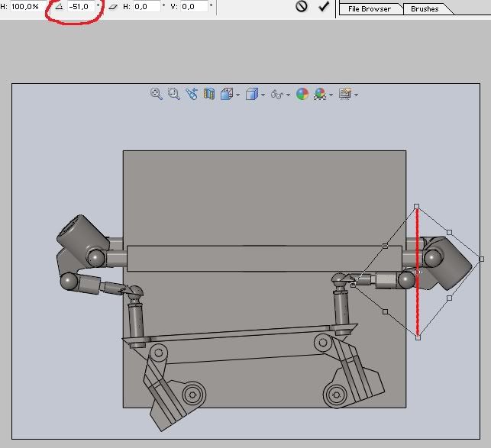Viewport: 491px width, 448px height.
Task: Click the transform center reference point
Action: 417,272
